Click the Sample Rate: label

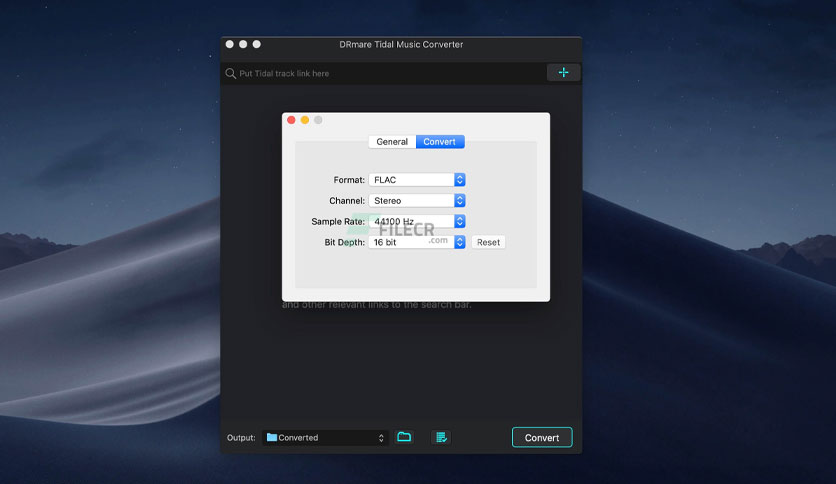(x=338, y=221)
